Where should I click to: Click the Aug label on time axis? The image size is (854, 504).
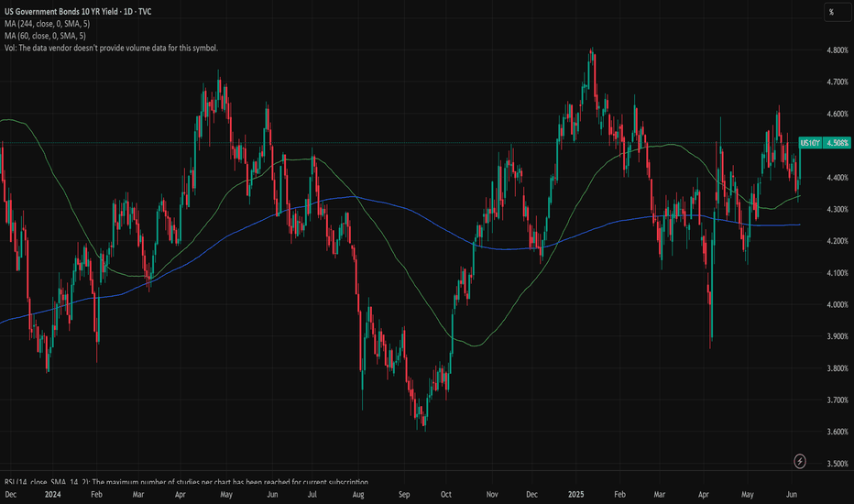[x=358, y=495]
